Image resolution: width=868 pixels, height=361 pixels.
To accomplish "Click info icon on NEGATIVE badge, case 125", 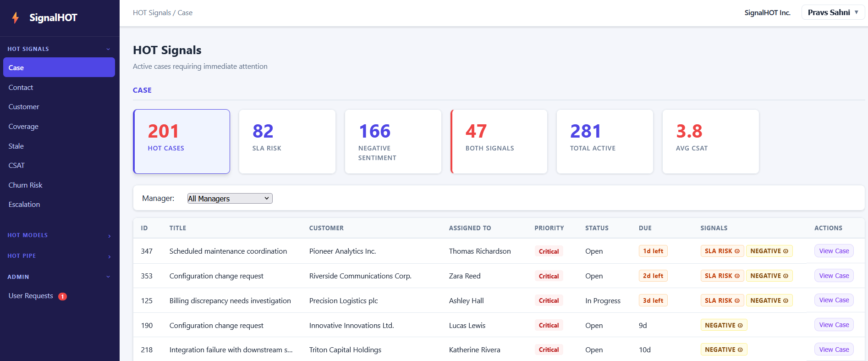I will point(786,301).
